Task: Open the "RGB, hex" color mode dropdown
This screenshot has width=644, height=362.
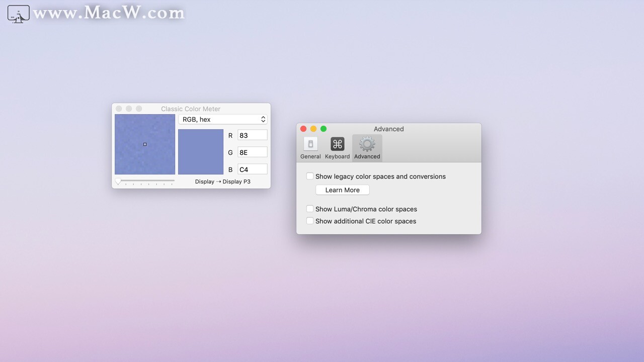Action: 223,119
